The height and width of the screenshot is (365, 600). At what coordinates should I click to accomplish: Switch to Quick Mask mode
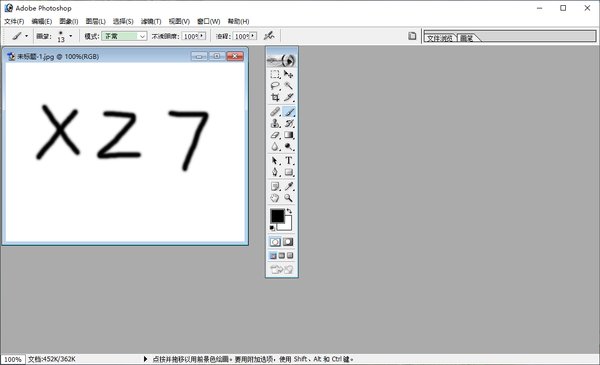(x=288, y=242)
